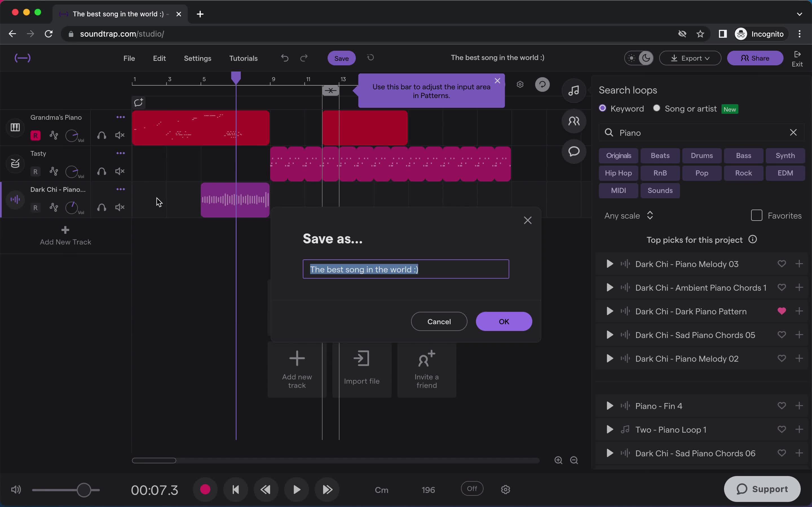Viewport: 812px width, 507px height.
Task: Click Cancel to dismiss Save as dialog
Action: pyautogui.click(x=439, y=321)
